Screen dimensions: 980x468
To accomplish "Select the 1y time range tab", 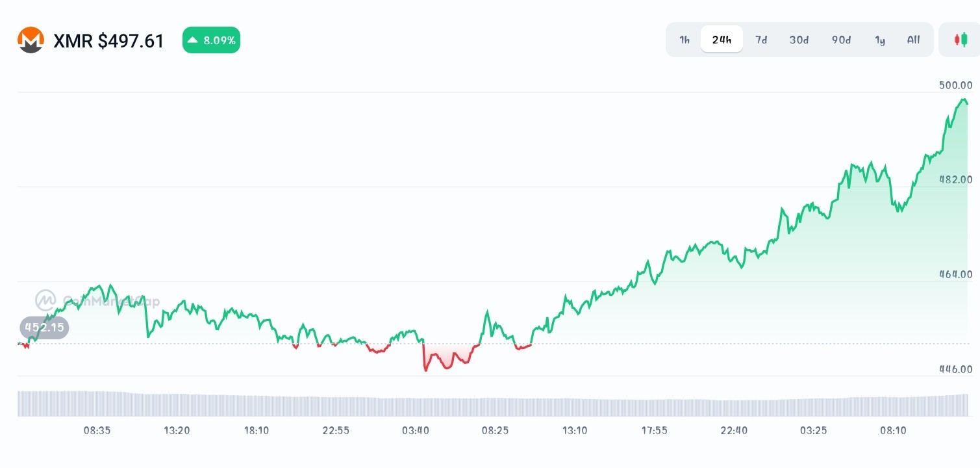I will tap(880, 40).
